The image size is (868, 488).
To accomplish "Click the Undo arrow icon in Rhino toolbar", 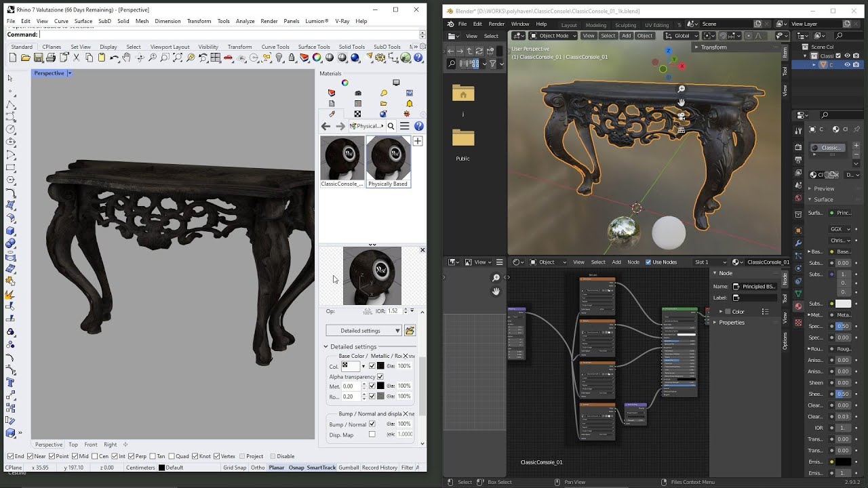I will [114, 58].
